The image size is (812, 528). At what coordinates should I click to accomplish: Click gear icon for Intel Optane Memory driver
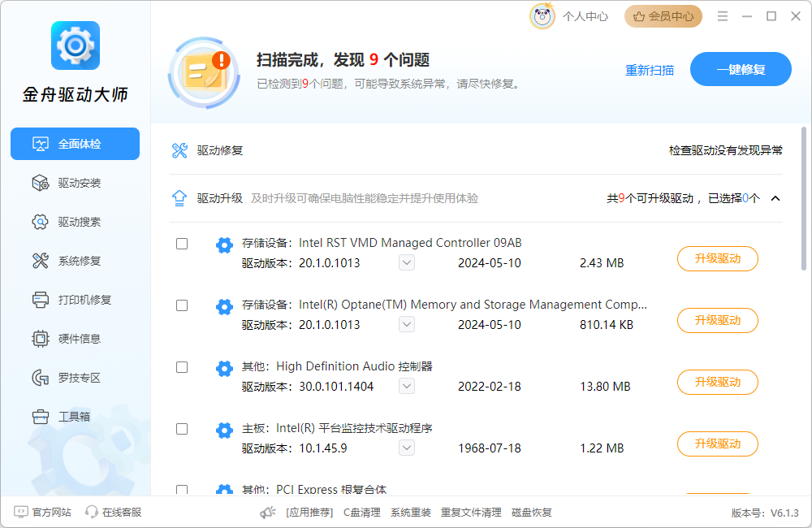[x=224, y=306]
